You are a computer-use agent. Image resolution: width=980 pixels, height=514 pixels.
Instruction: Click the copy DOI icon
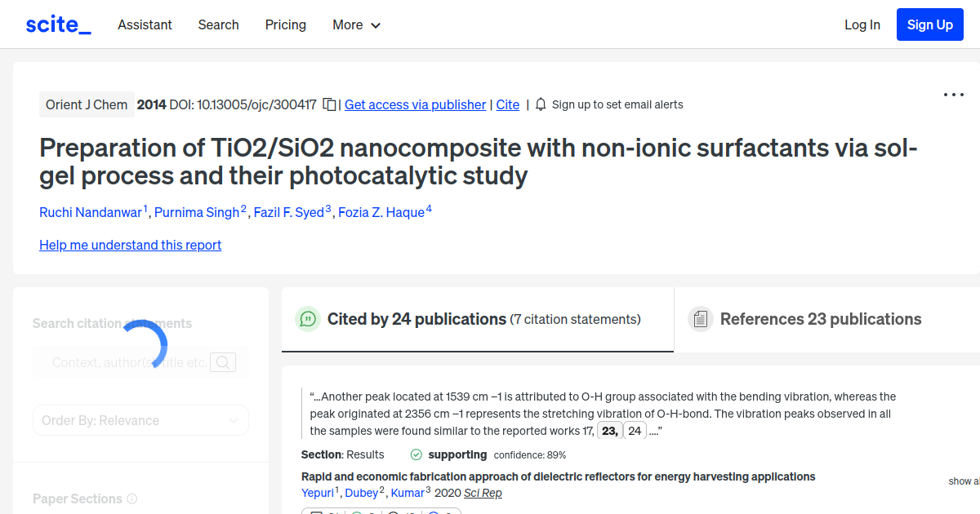pyautogui.click(x=329, y=104)
